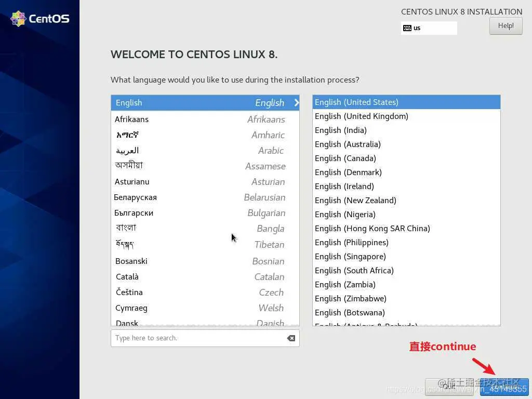Viewport: 532px width, 399px height.
Task: Choose English (Canada) locale
Action: tap(406, 158)
